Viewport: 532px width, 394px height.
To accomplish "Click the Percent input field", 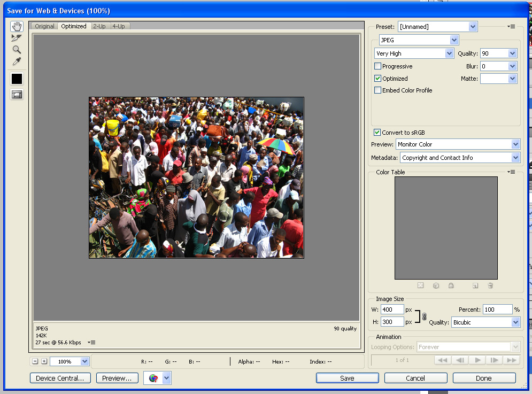I will (497, 310).
